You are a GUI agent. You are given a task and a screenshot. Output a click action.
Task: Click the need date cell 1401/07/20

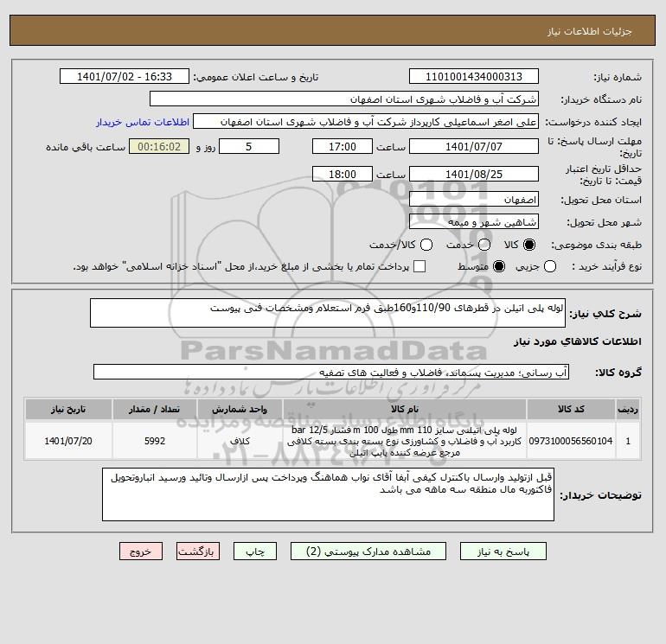[x=68, y=441]
